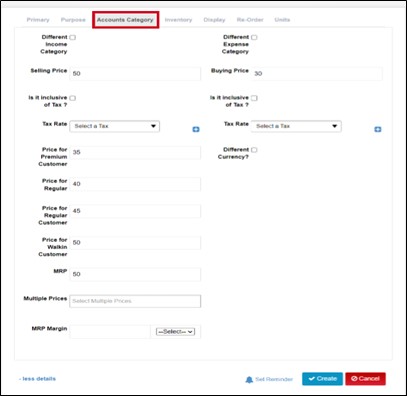Enable tax-inclusive option under Buying Price
Image resolution: width=407 pixels, height=396 pixels.
click(x=254, y=98)
